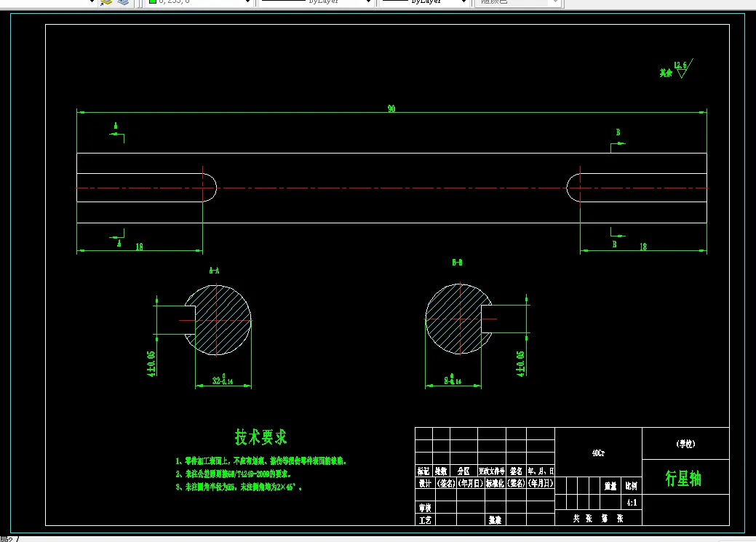Screen dimensions: 756x542
Task: Select section label A-A
Action: click(x=214, y=271)
